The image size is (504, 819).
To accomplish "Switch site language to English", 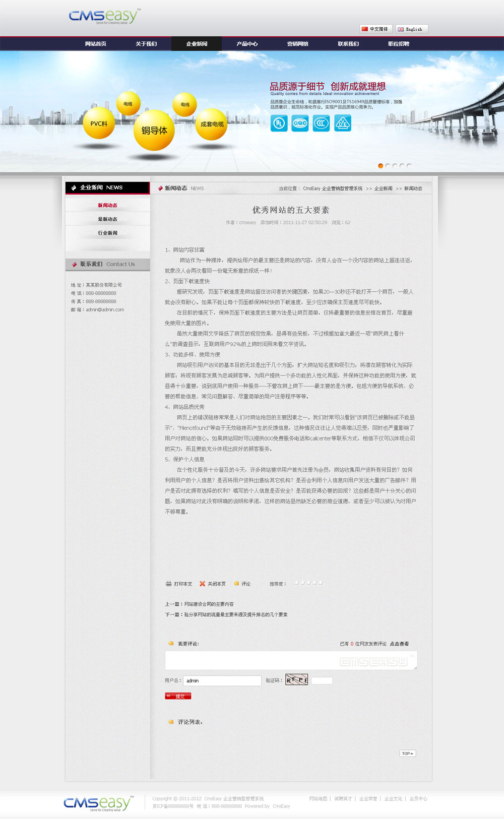I will [411, 29].
